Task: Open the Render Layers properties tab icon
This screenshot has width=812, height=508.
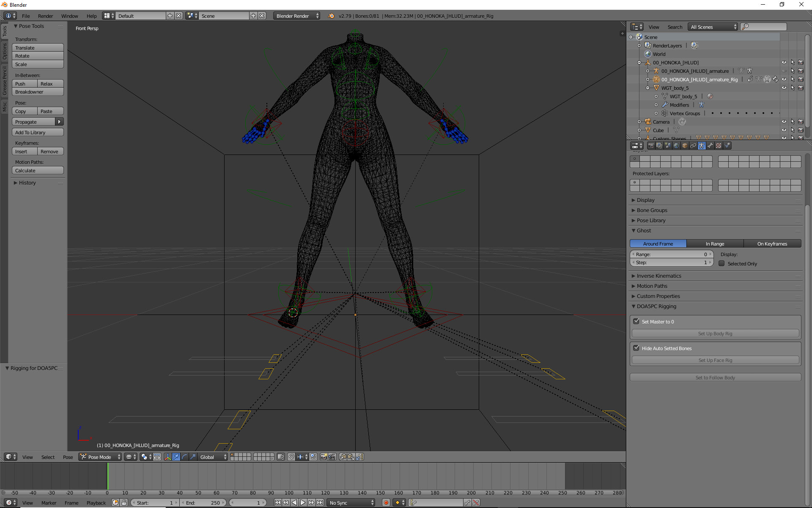Action: click(659, 146)
